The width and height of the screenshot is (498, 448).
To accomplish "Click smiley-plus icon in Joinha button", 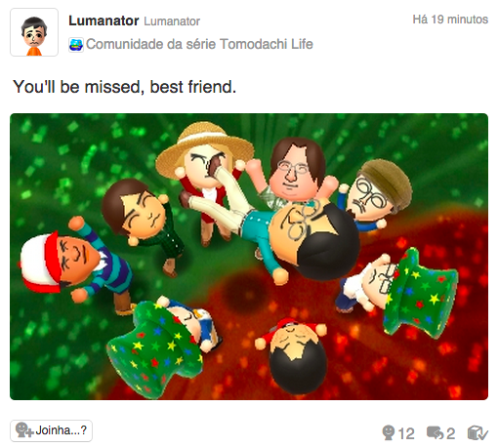I will (x=24, y=430).
